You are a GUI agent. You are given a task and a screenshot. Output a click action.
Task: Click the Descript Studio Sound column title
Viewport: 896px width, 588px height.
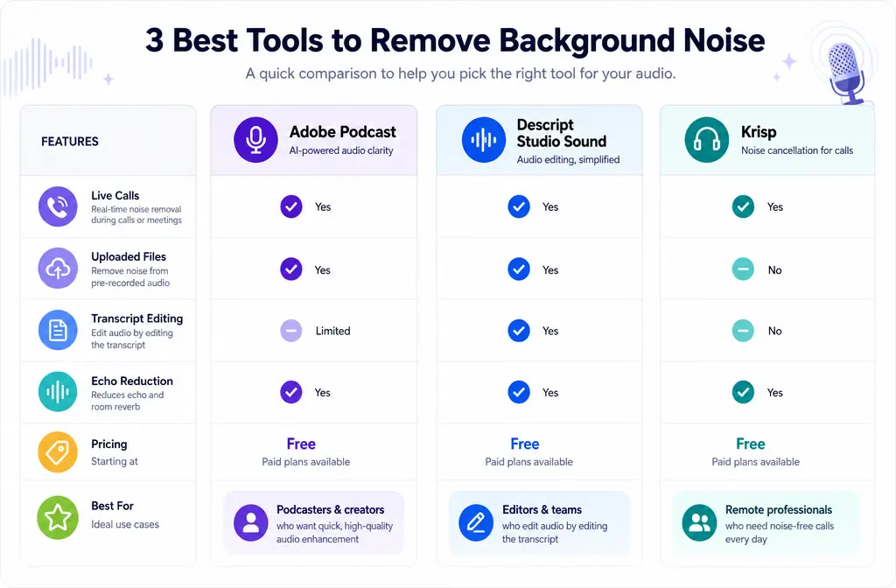[562, 133]
